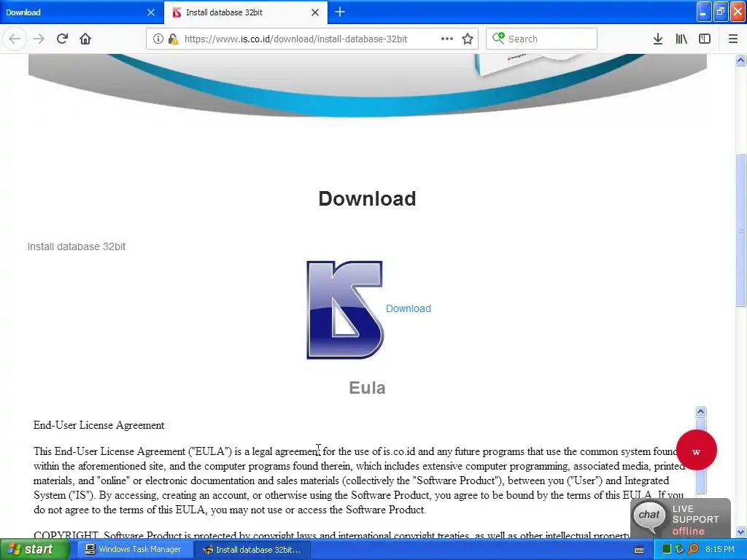The height and width of the screenshot is (560, 747).
Task: Close the Install database 32bit tab
Action: 315,12
